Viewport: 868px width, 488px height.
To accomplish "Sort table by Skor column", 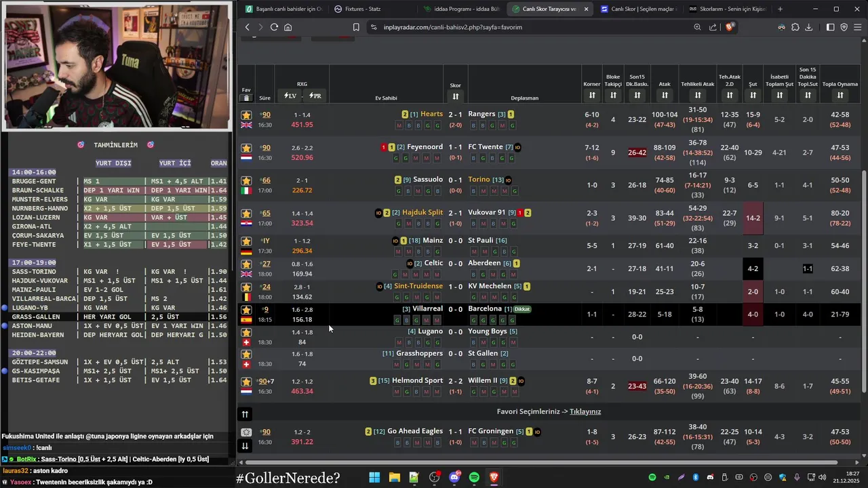I will [456, 97].
